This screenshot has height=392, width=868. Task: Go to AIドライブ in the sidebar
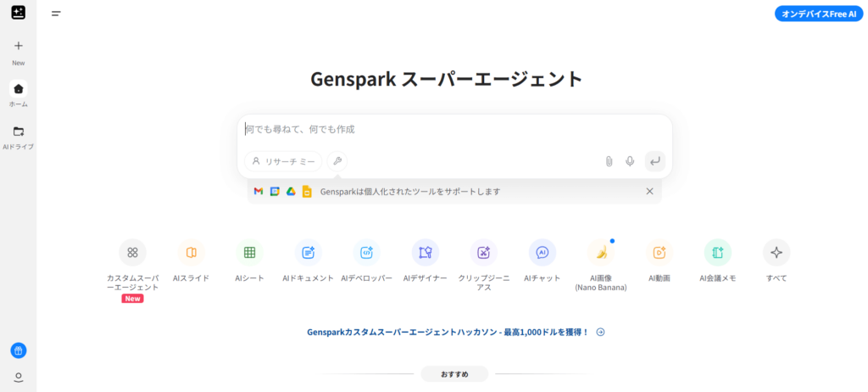tap(19, 132)
